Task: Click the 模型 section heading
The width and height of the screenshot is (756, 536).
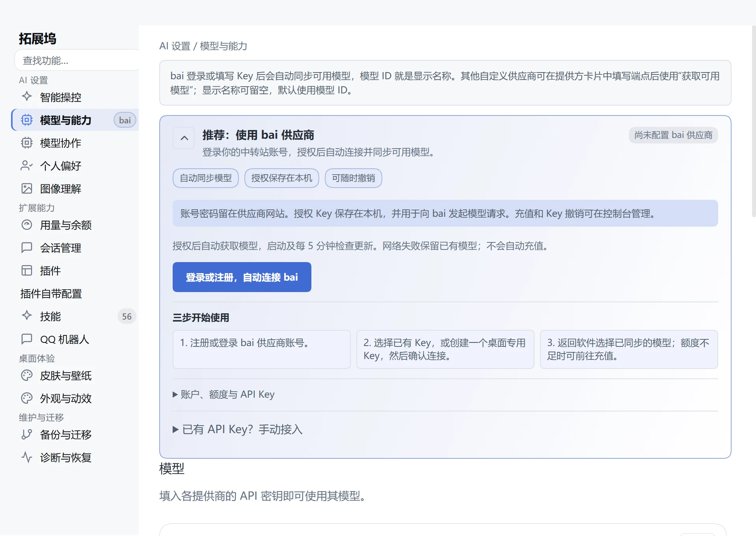Action: click(x=172, y=469)
